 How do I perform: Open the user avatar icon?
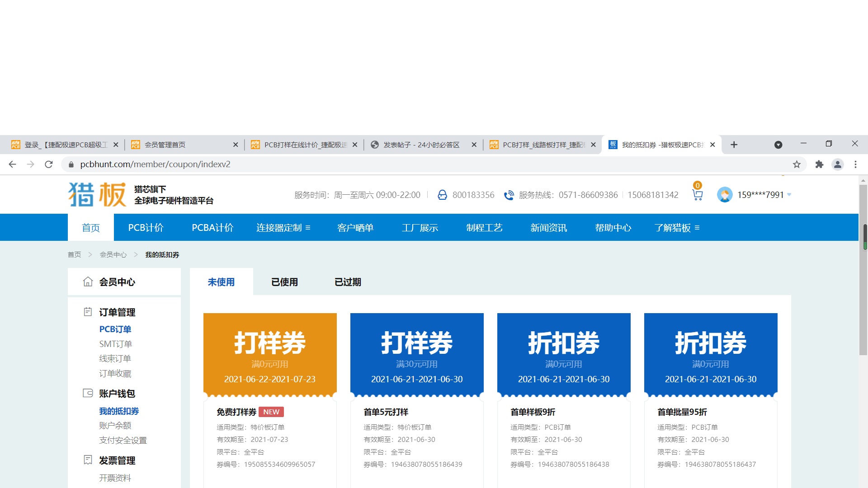pos(725,195)
